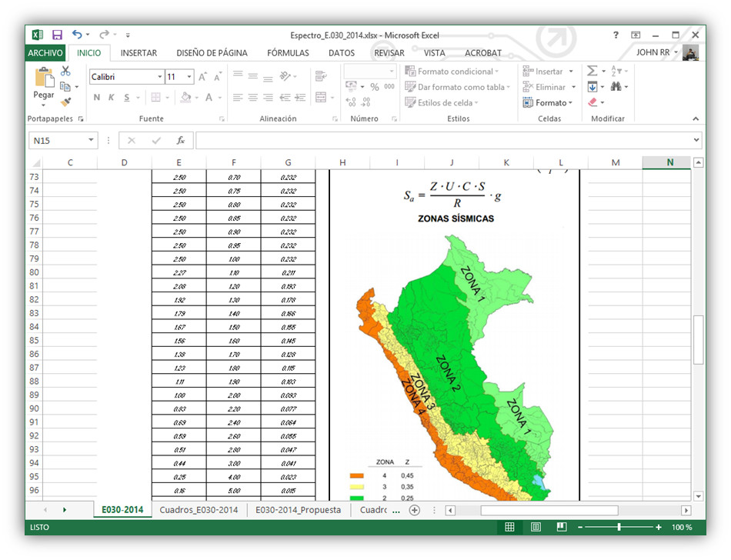This screenshot has width=731, height=560.
Task: Select the Format Painter brush icon
Action: point(65,102)
